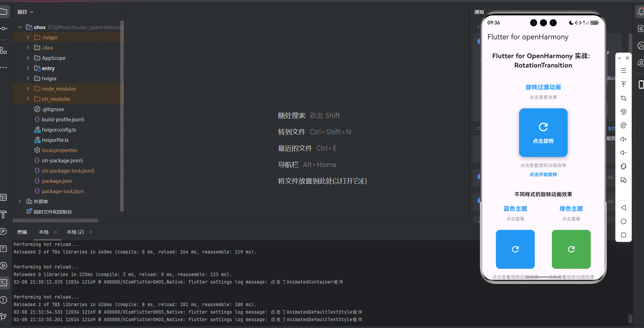This screenshot has width=644, height=328.
Task: Select hvigorconfig.ts file
Action: tap(59, 129)
